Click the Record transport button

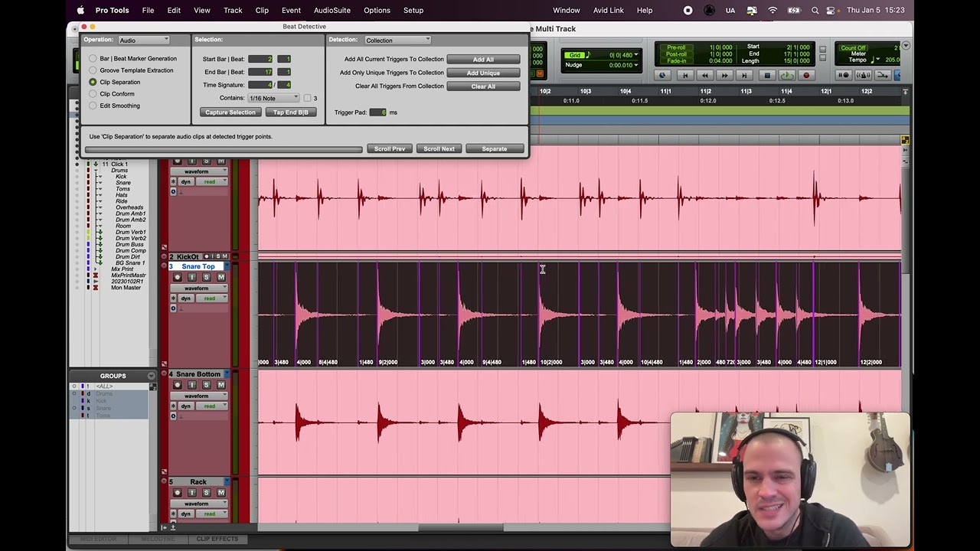point(806,75)
